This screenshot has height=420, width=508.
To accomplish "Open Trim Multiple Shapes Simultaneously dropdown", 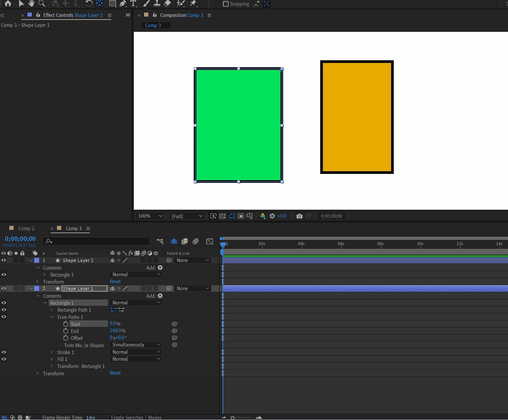I will (x=136, y=345).
